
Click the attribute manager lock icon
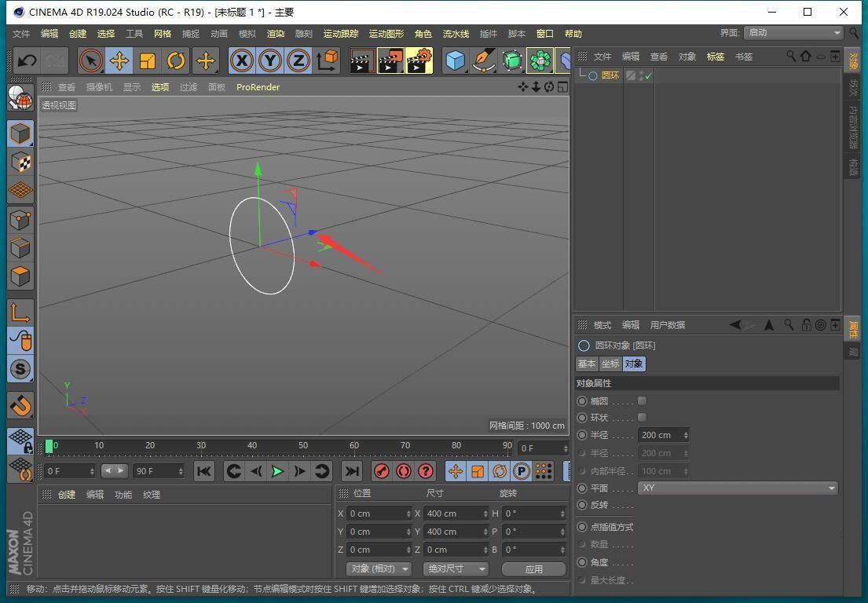pyautogui.click(x=807, y=325)
